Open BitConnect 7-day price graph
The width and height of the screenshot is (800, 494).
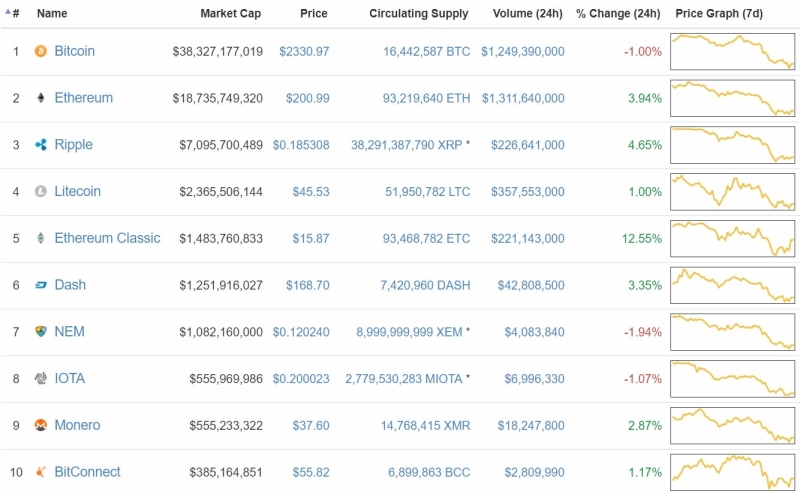coord(733,473)
